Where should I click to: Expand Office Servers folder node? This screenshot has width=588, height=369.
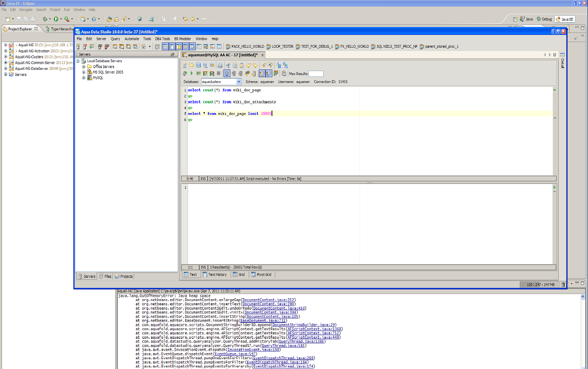pyautogui.click(x=84, y=67)
